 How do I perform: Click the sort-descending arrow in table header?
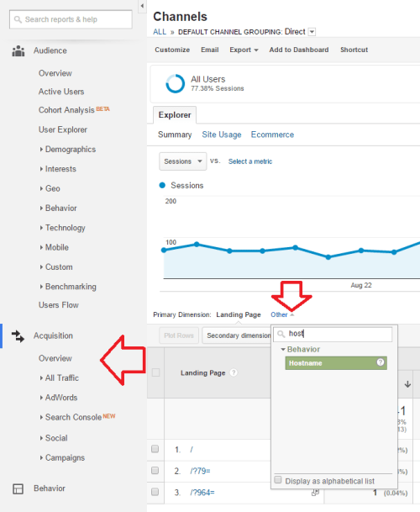(407, 384)
